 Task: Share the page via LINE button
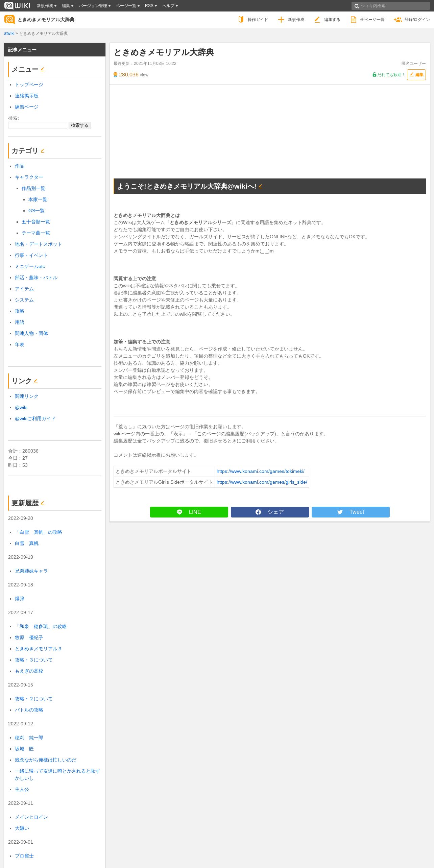coord(189,512)
